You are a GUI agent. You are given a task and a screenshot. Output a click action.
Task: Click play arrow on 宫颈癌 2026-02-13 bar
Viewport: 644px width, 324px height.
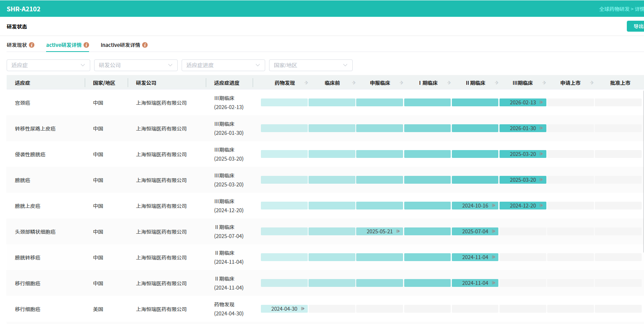[541, 102]
